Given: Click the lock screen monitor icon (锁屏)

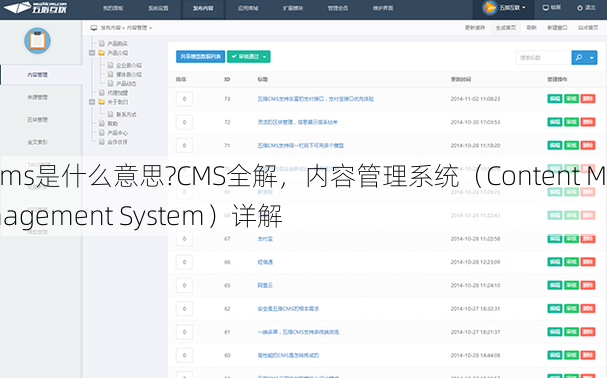Looking at the screenshot, I should (x=545, y=8).
